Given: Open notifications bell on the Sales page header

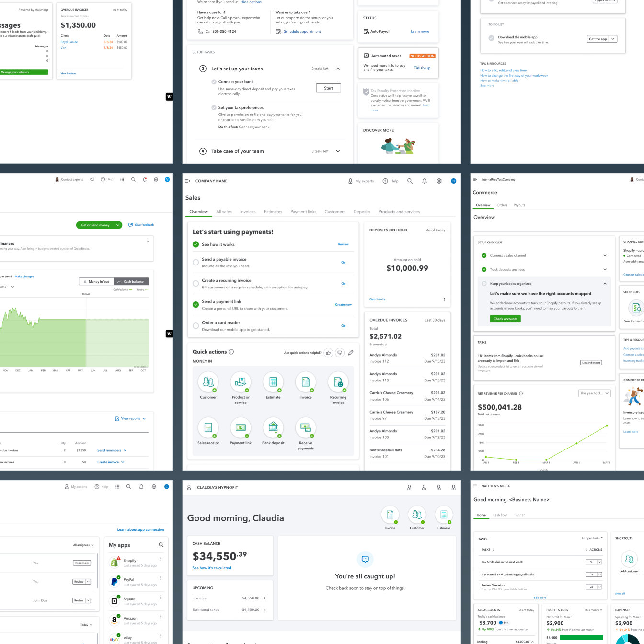Looking at the screenshot, I should tap(424, 181).
